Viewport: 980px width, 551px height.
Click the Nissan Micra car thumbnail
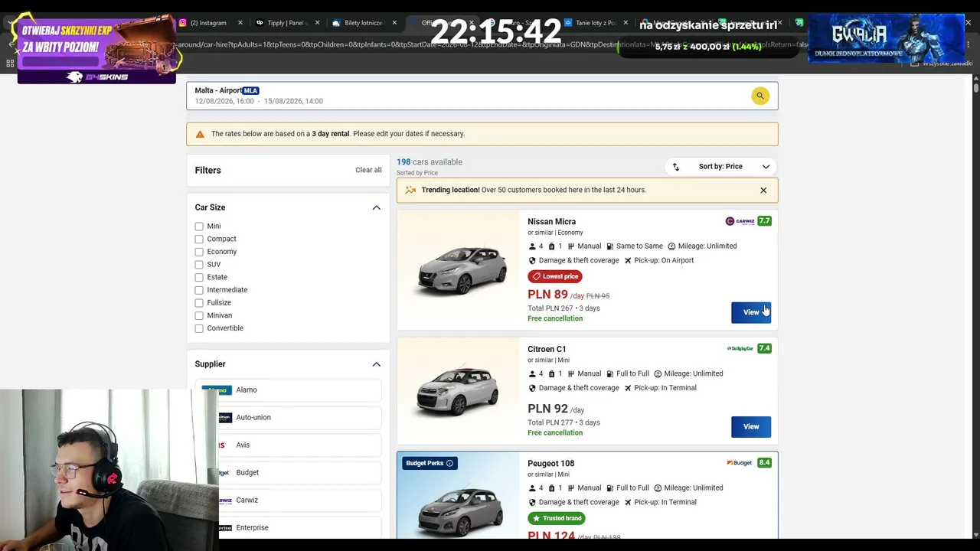click(x=460, y=269)
